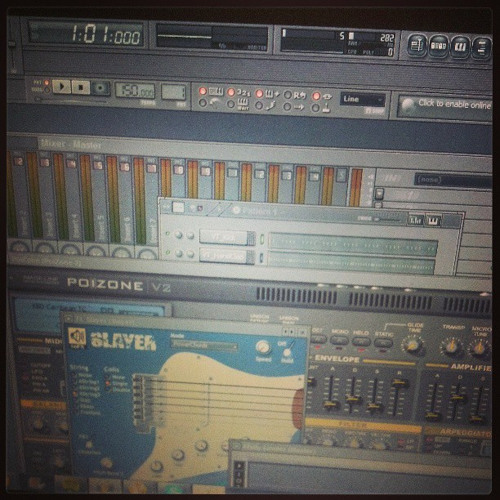
Task: Open the graph editor button in sequencer
Action: [415, 220]
